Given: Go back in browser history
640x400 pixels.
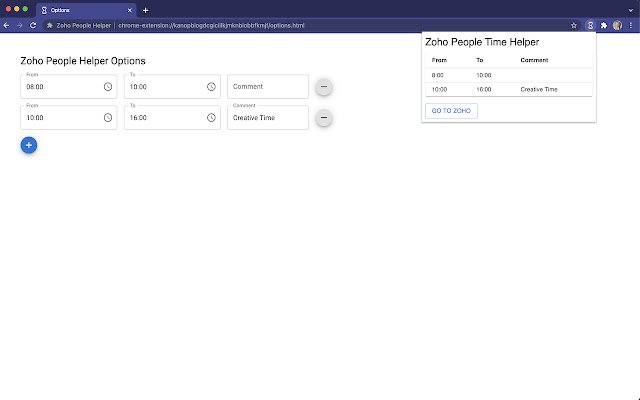Looking at the screenshot, I should (x=7, y=25).
